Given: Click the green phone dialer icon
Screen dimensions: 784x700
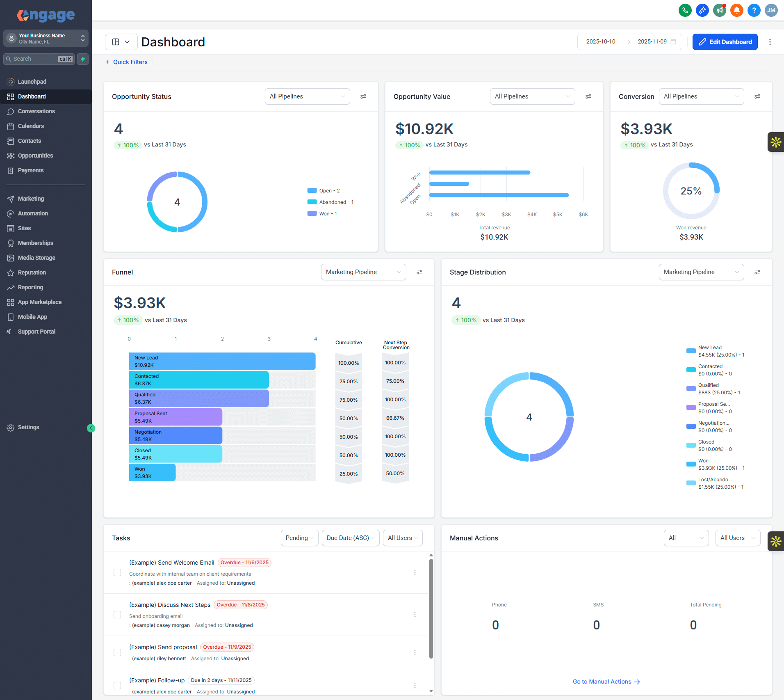Looking at the screenshot, I should [685, 10].
